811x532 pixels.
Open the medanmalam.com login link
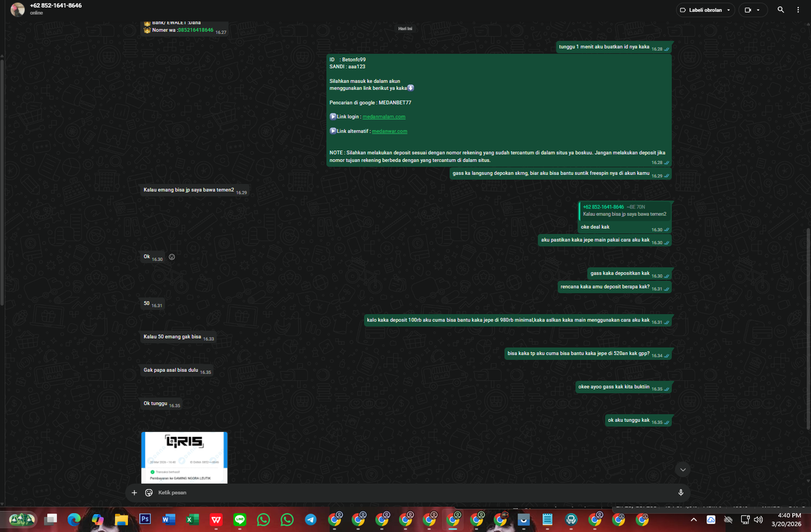[x=384, y=117]
